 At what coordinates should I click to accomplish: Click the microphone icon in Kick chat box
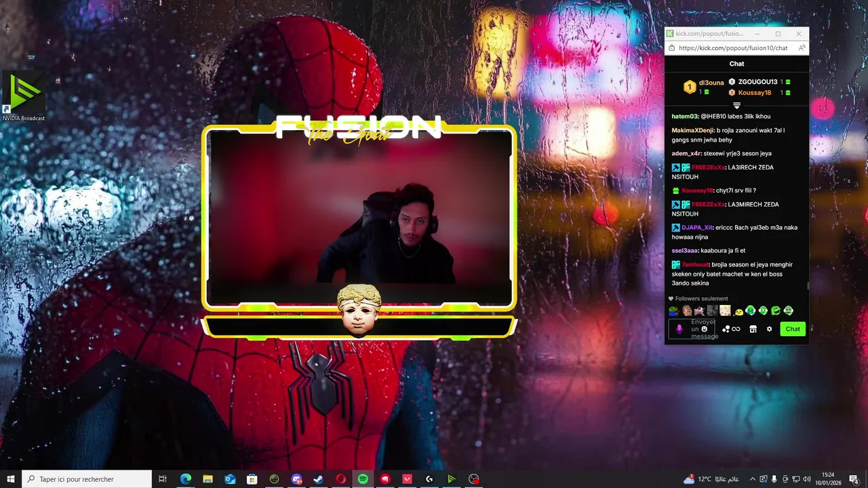pyautogui.click(x=679, y=329)
